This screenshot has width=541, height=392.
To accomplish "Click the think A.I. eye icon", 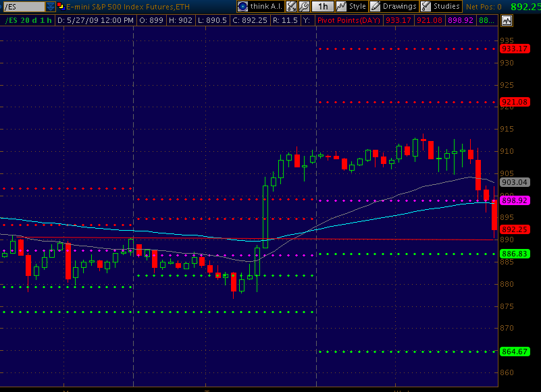I will (242, 6).
